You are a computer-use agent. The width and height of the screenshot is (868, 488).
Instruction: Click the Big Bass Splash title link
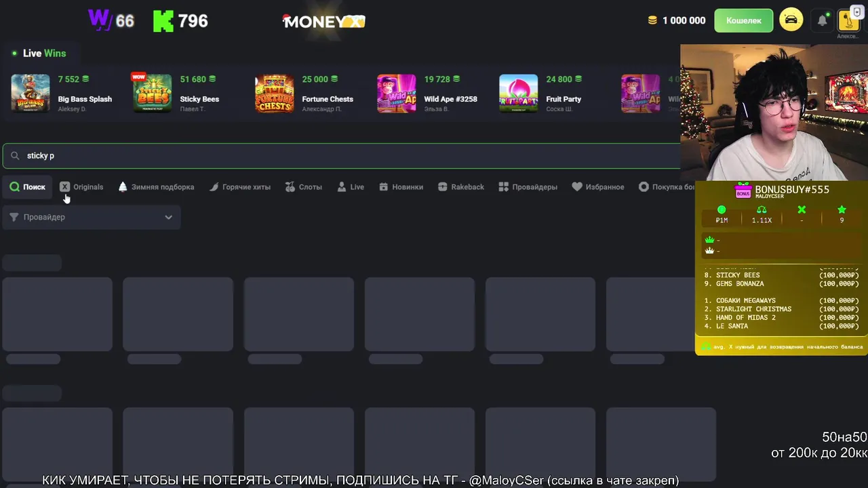point(85,99)
